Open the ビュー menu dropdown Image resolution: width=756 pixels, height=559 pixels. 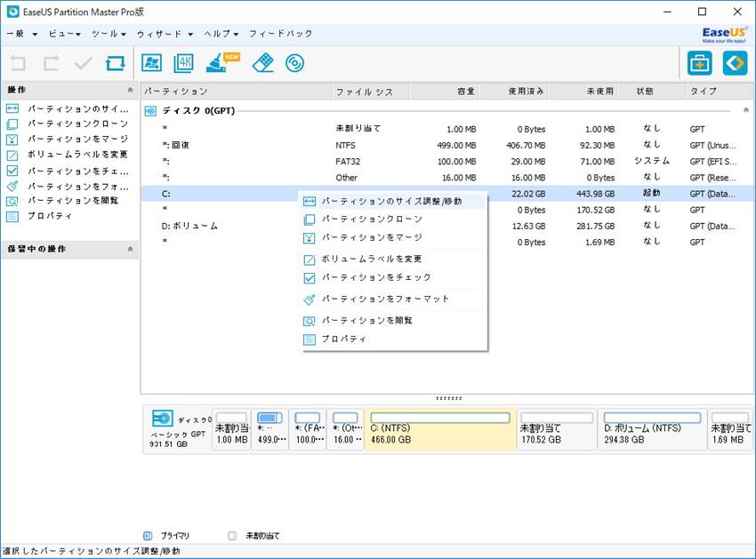coord(64,34)
